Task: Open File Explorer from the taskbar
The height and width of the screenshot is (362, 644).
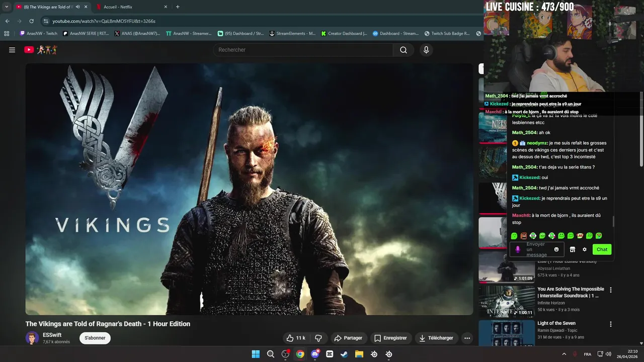Action: click(359, 354)
